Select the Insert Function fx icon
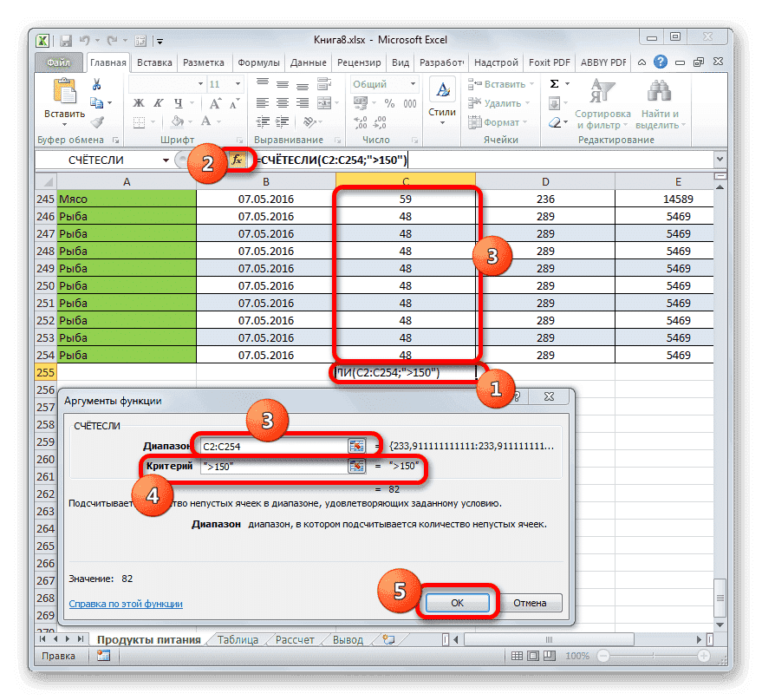The width and height of the screenshot is (762, 700). (x=238, y=160)
